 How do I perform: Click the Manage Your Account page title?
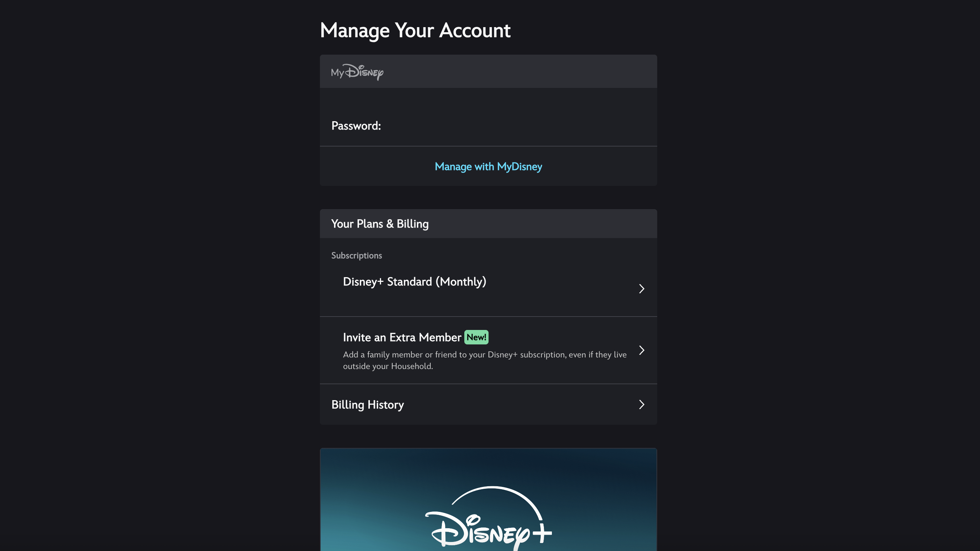pyautogui.click(x=415, y=30)
